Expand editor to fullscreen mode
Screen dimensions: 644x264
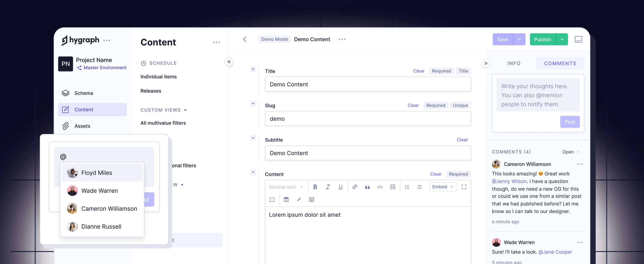pyautogui.click(x=464, y=187)
